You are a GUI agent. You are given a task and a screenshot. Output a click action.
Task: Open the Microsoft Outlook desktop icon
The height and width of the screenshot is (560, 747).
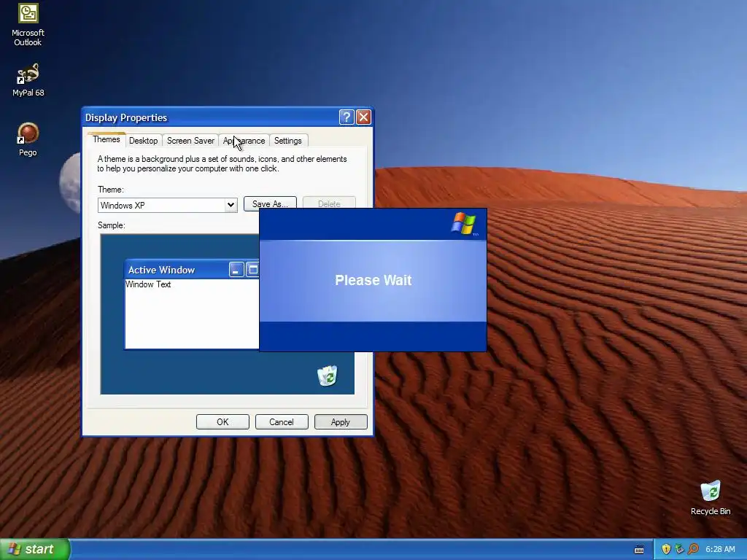pyautogui.click(x=28, y=24)
